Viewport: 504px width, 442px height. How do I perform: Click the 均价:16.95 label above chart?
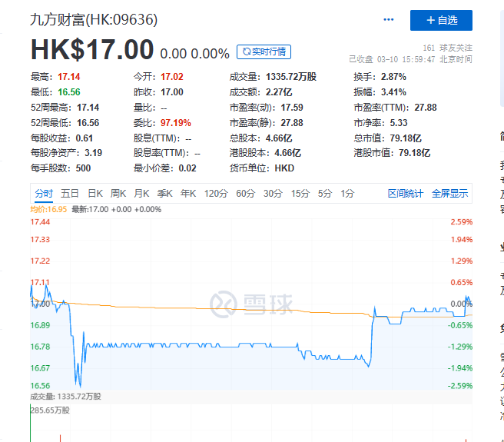pos(48,209)
